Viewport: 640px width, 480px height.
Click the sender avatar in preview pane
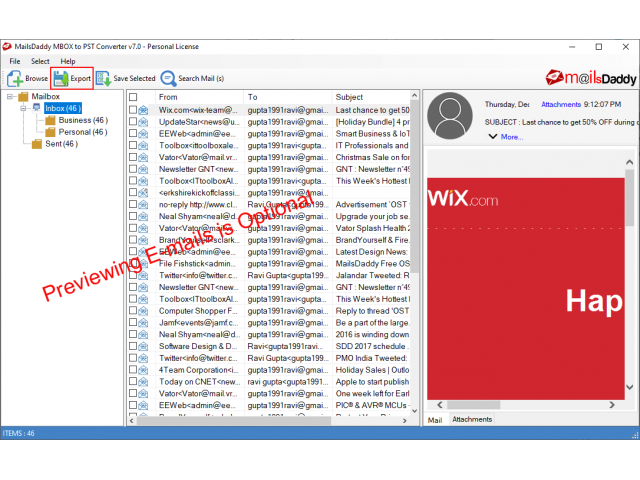point(450,116)
